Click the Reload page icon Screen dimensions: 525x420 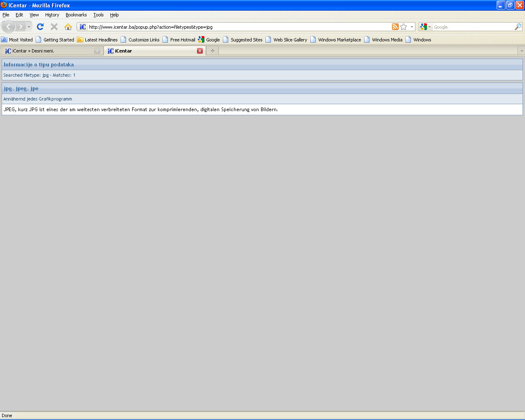point(40,27)
